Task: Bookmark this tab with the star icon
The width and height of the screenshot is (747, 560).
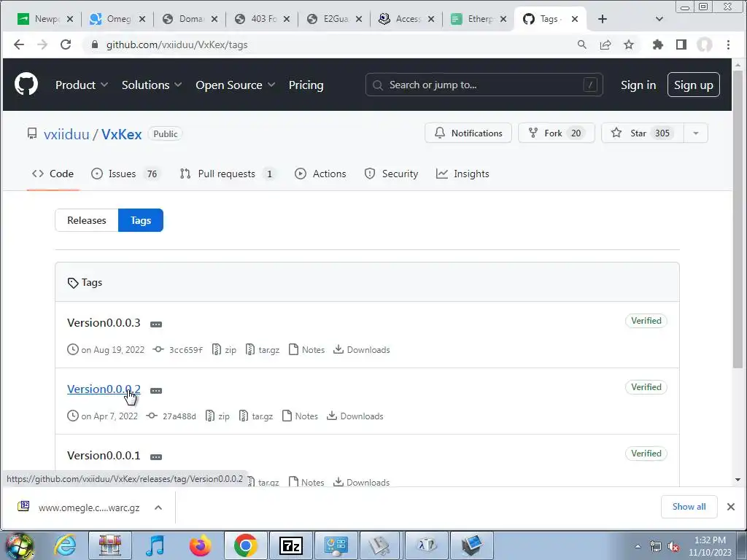Action: click(629, 44)
